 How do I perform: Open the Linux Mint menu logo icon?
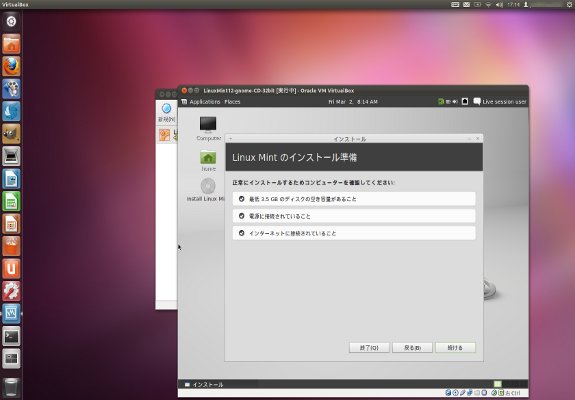click(x=184, y=102)
